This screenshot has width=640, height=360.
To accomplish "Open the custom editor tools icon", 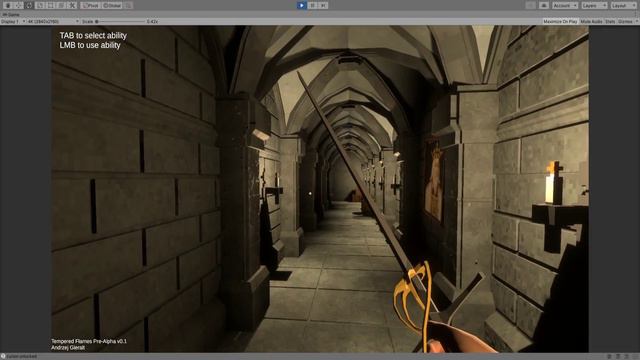I will click(72, 6).
